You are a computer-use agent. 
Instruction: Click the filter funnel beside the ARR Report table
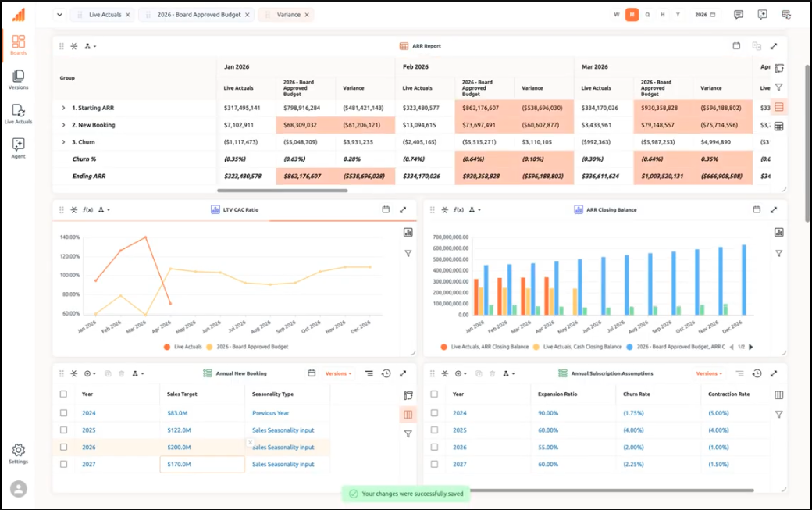779,87
